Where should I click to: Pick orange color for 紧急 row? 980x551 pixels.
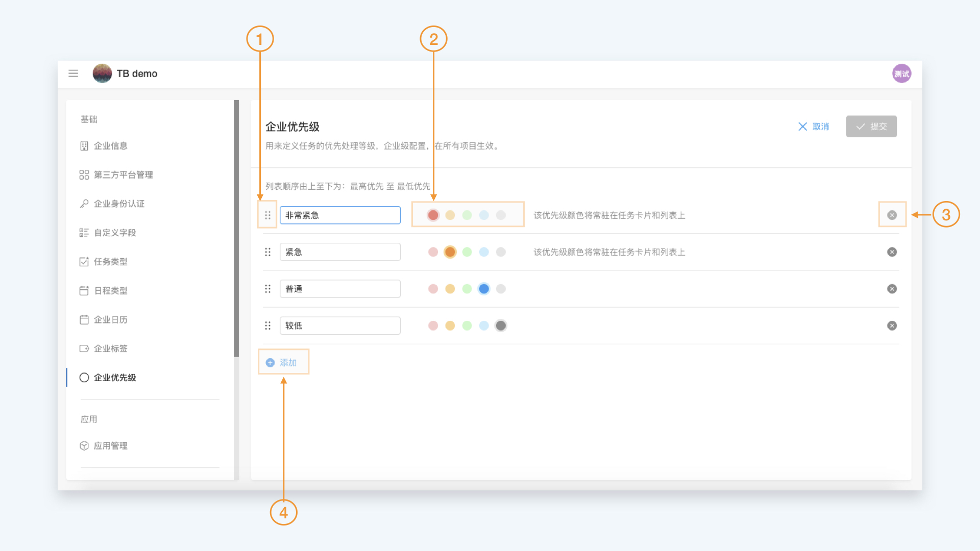coord(450,252)
